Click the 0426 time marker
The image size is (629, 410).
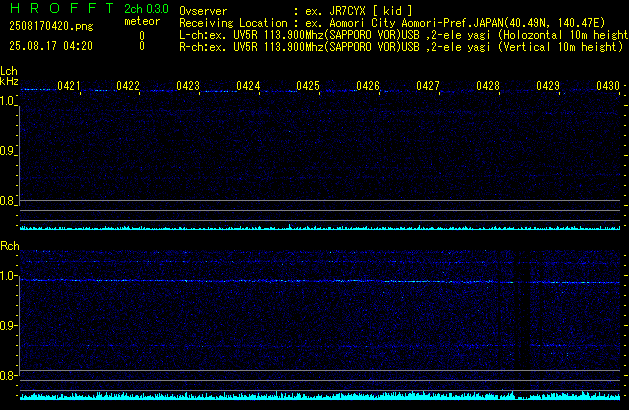[368, 86]
